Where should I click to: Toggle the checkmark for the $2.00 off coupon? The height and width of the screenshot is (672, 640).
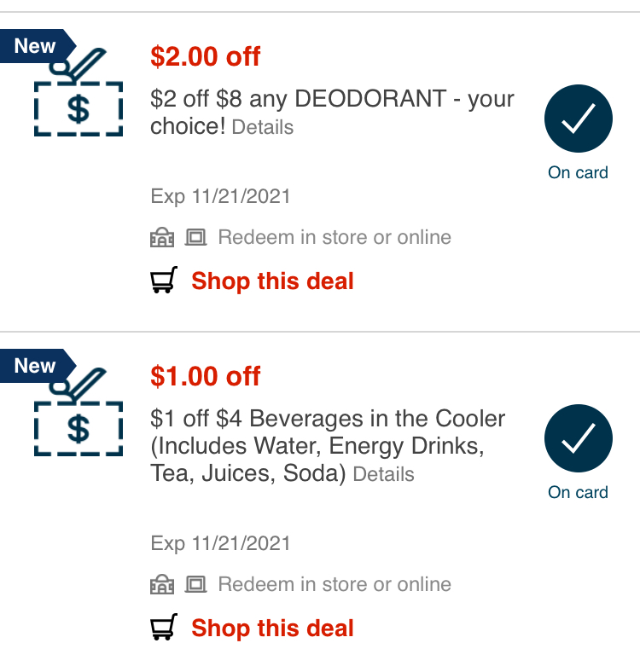(x=578, y=120)
